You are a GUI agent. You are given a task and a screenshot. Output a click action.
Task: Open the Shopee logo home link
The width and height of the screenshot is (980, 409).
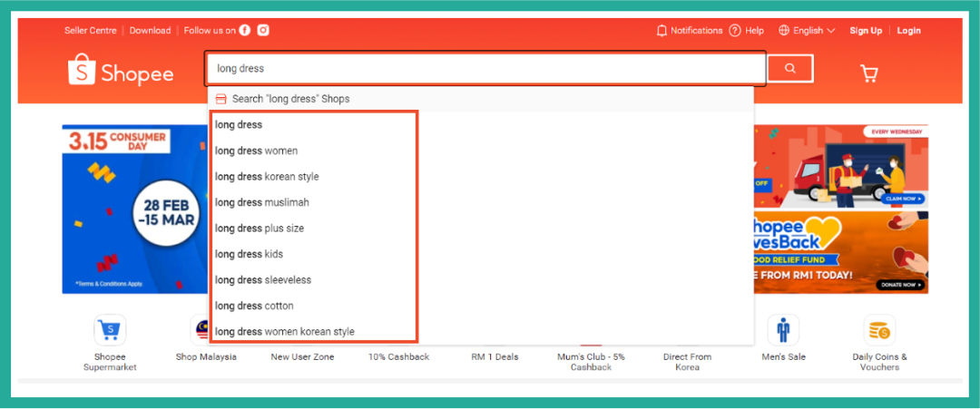click(122, 70)
